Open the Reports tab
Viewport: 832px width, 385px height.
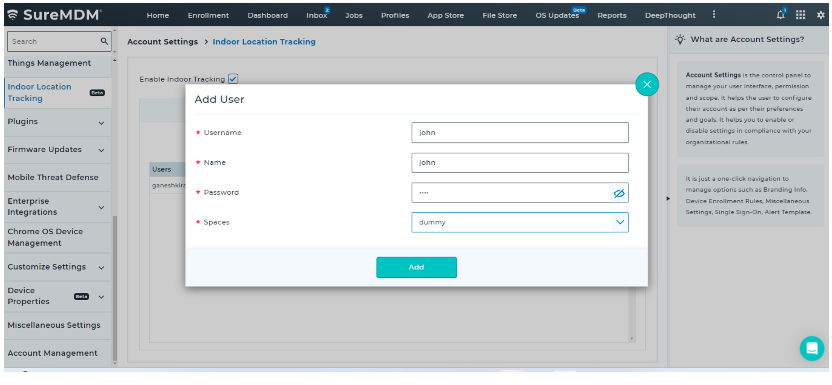612,15
